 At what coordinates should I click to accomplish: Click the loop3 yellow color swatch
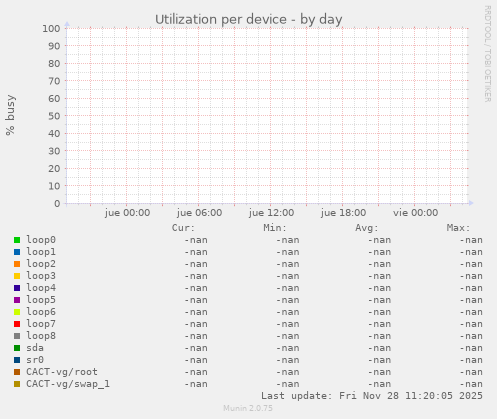click(x=17, y=276)
